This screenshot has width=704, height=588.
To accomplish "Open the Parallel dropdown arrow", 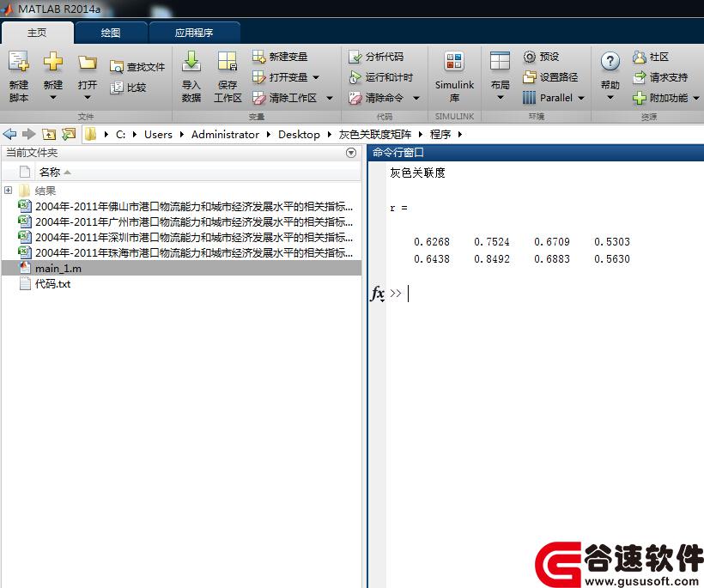I will [581, 98].
